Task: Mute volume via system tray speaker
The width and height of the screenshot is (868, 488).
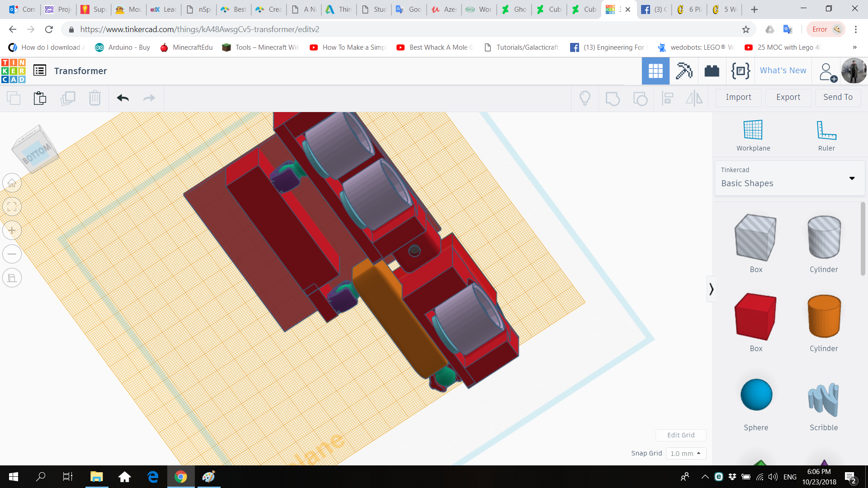Action: coord(772,477)
